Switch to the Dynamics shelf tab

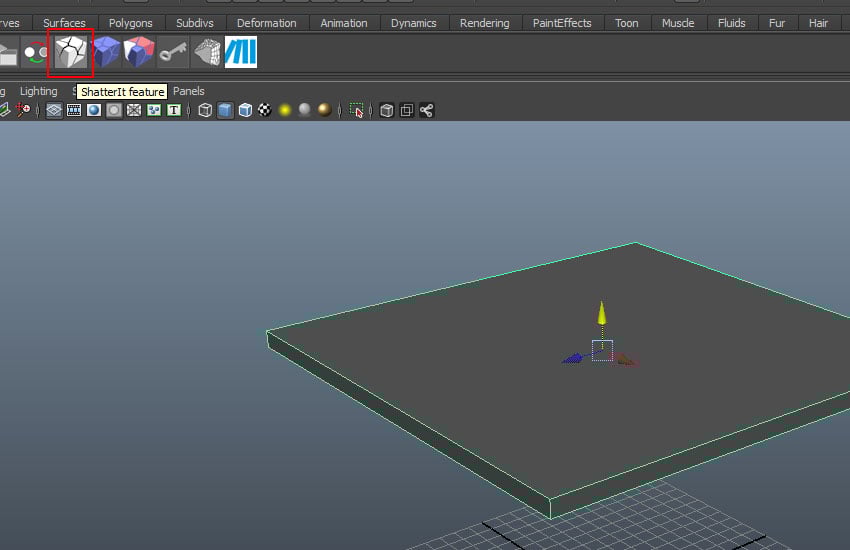point(413,23)
